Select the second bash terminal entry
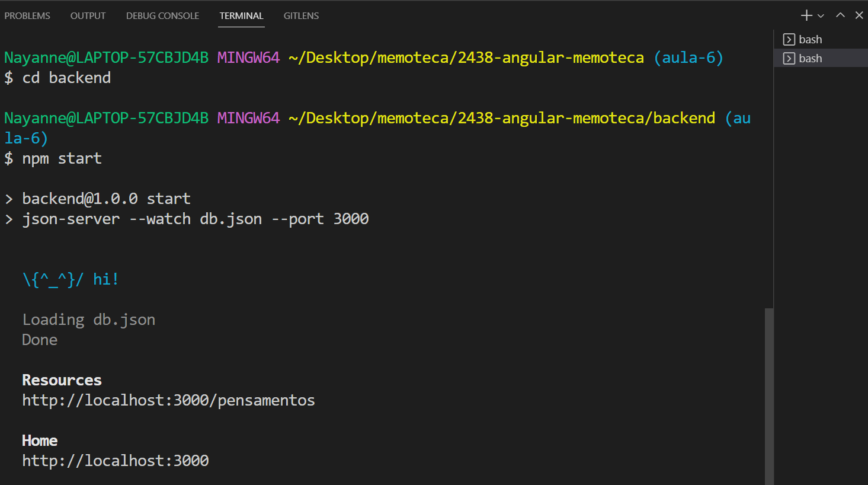The height and width of the screenshot is (485, 868). point(821,58)
